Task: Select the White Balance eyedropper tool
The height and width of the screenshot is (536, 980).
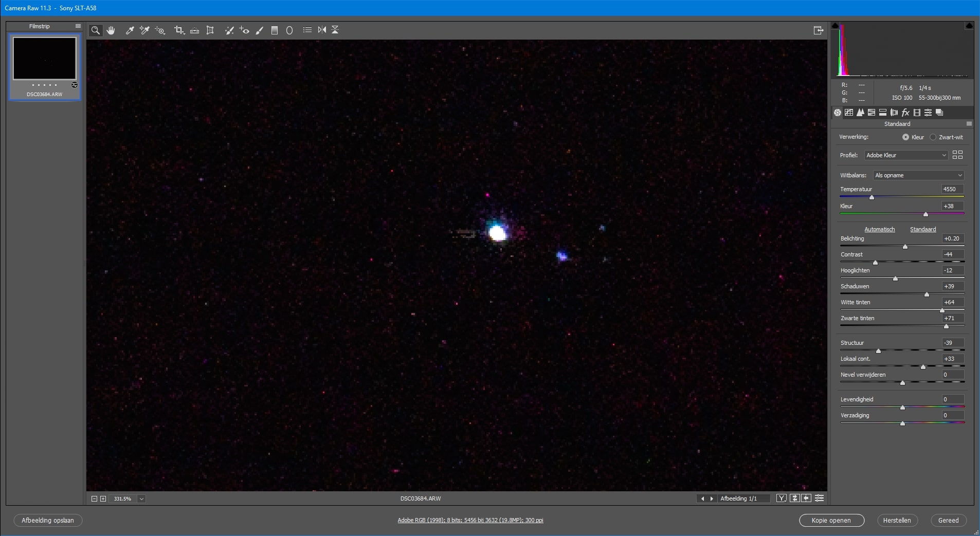Action: click(130, 30)
